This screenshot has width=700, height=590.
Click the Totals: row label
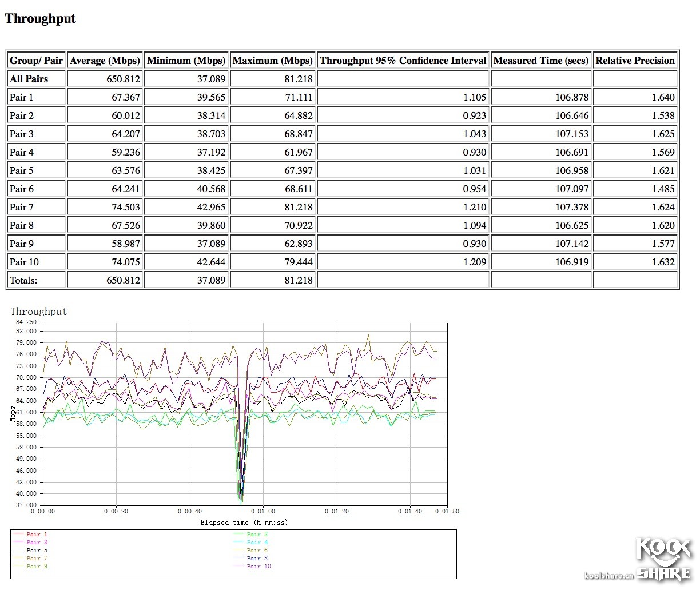click(23, 280)
